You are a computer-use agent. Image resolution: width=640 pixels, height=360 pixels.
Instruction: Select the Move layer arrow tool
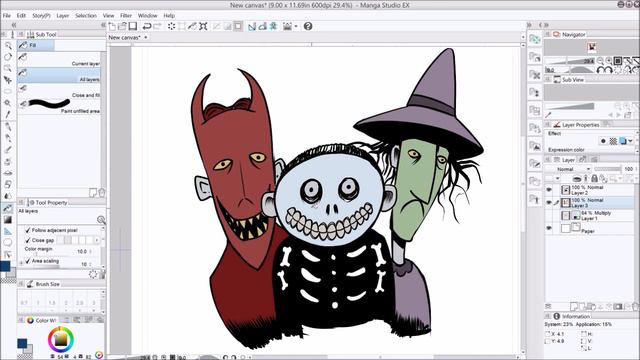(x=8, y=80)
